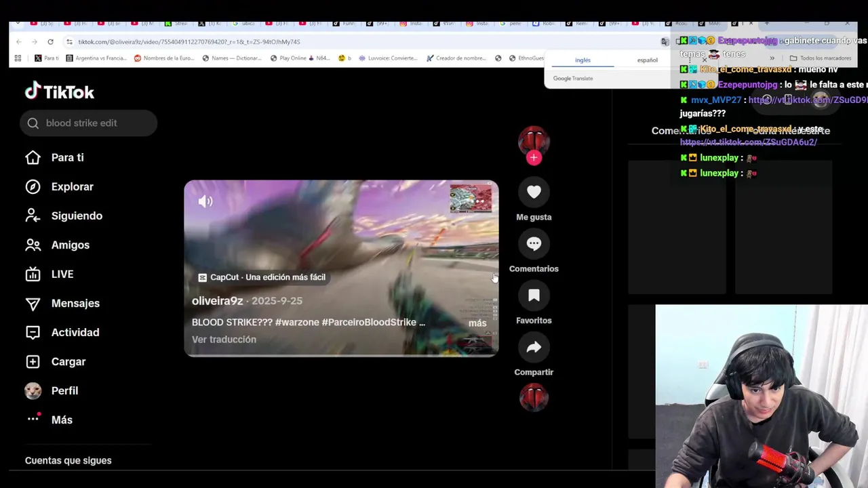Click the browser back arrow
The width and height of the screenshot is (868, 488).
tap(18, 41)
